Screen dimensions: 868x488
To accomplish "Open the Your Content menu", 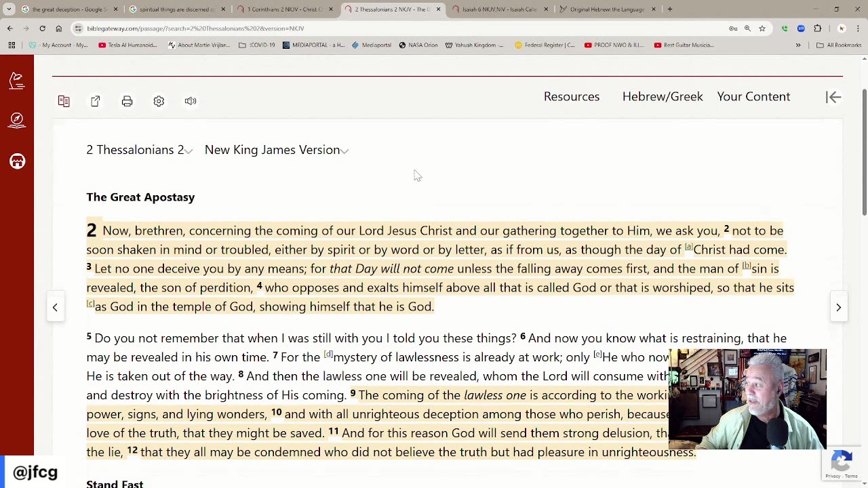I will 753,97.
